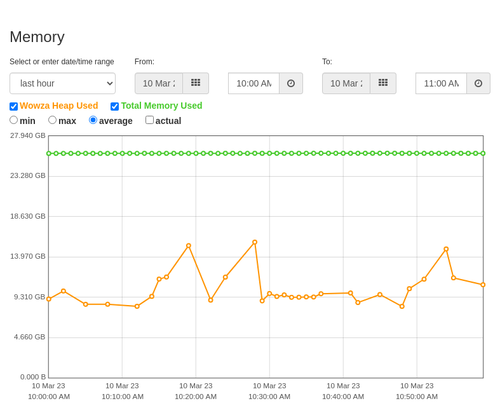Click the highest orange heap data point

(255, 242)
